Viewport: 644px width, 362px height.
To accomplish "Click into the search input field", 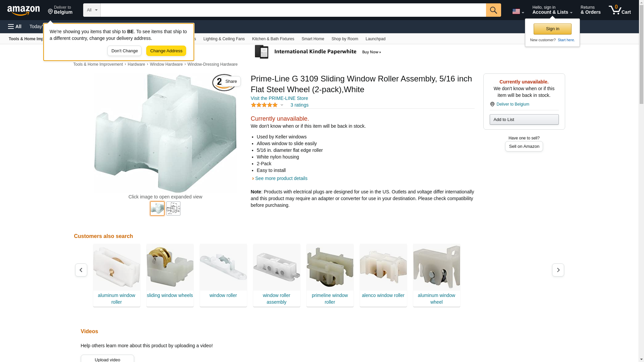I will [x=293, y=10].
